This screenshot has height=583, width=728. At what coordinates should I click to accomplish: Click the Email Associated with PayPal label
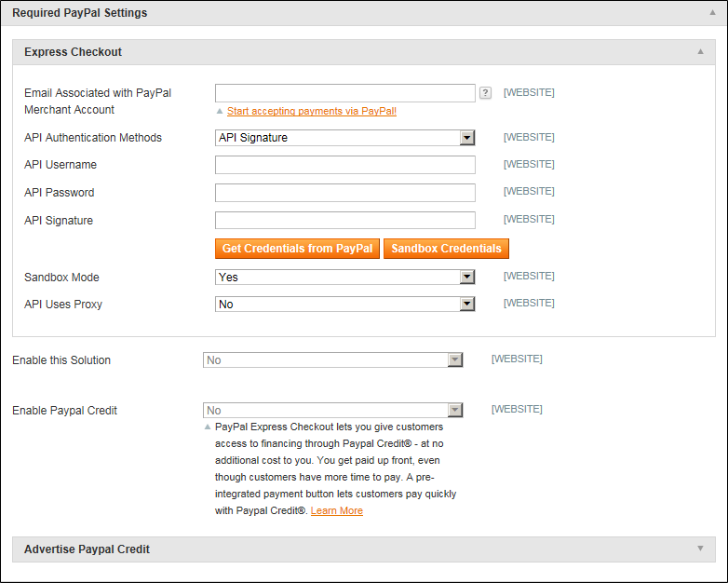98,102
